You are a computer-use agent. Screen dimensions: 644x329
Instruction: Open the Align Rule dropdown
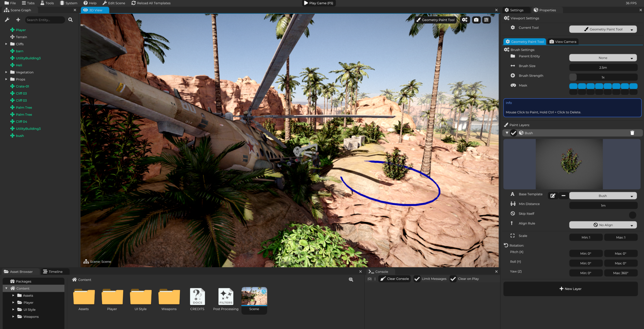(x=603, y=225)
